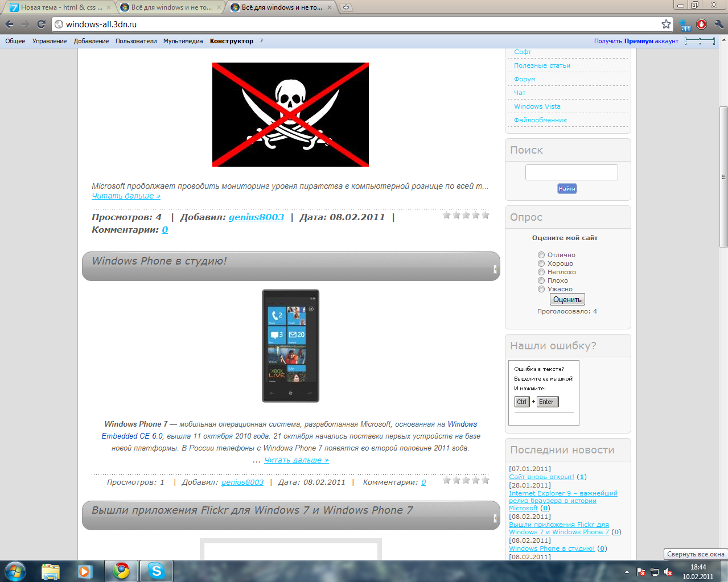This screenshot has width=728, height=582.
Task: Open author 'genius8003' under the piracy article
Action: tap(256, 217)
